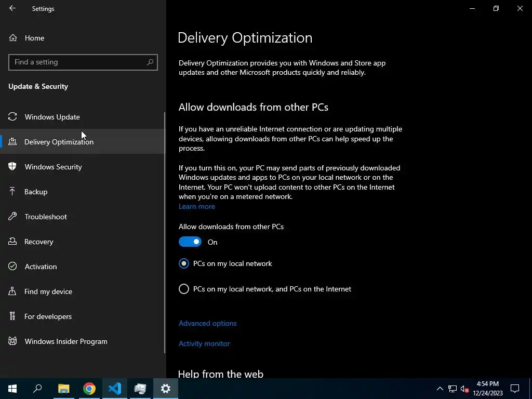
Task: Open Find my device settings
Action: (x=82, y=291)
